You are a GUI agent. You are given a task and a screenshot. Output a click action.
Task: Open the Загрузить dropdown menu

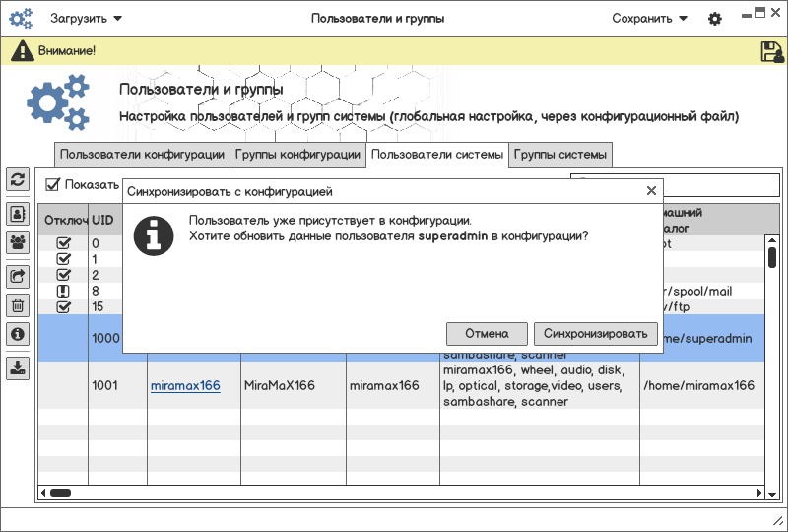coord(87,19)
